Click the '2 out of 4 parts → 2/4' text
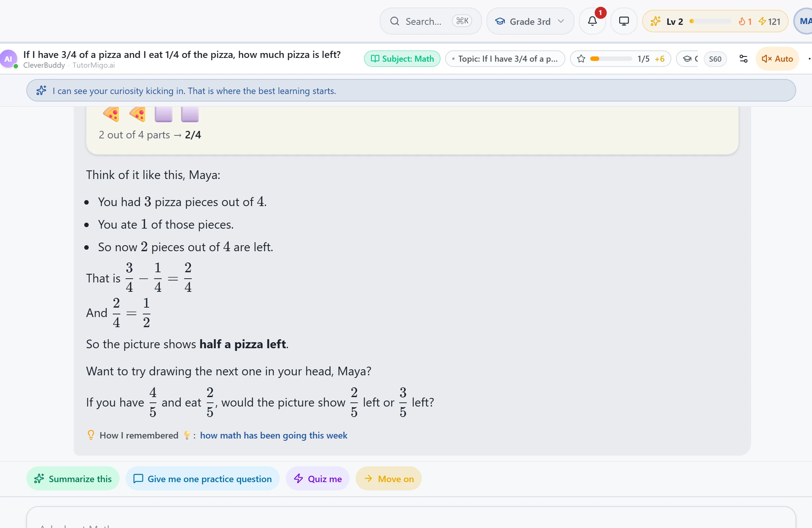Screen dimensions: 812x528 pyautogui.click(x=150, y=135)
